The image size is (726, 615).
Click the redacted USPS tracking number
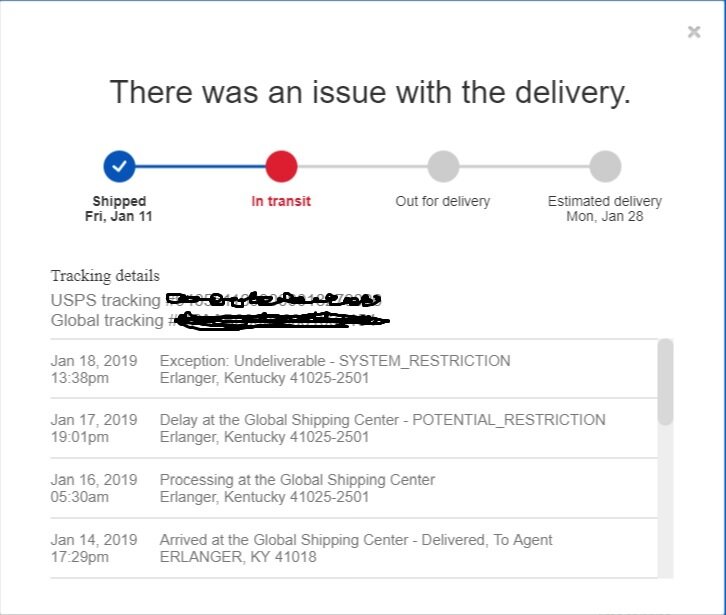coord(273,300)
